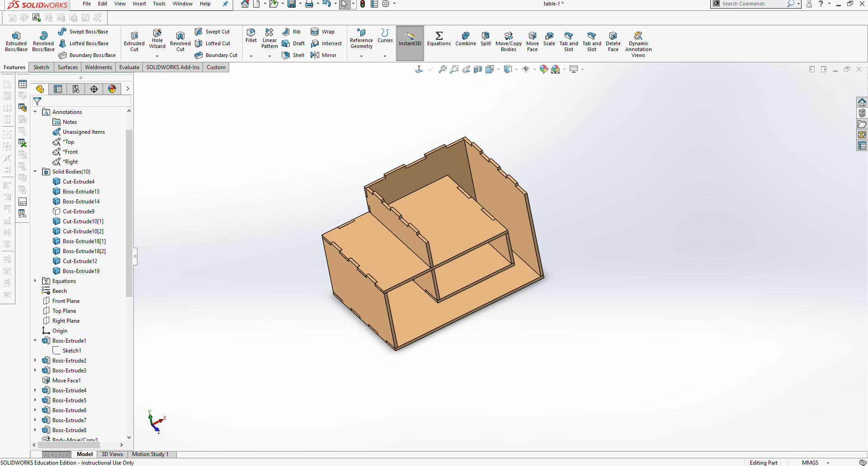Click the Fillet tool
Screen dimensions: 868x466
(251, 36)
